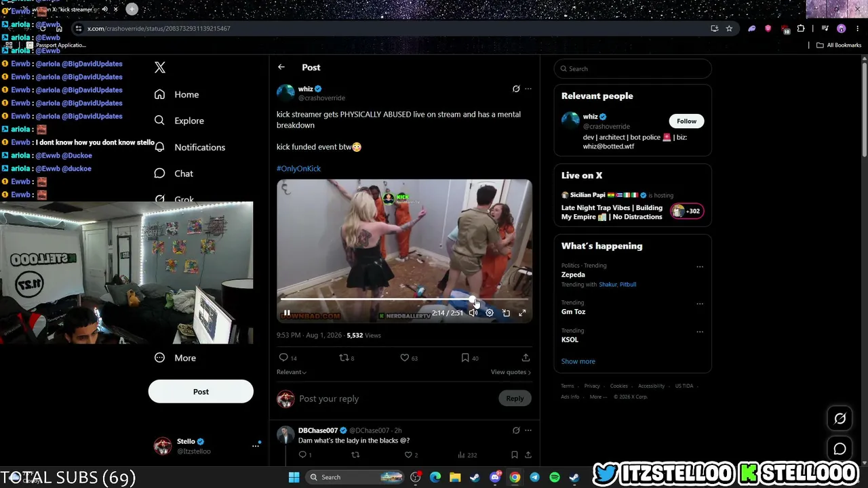
Task: Open the Home page from the sidebar
Action: [177, 94]
